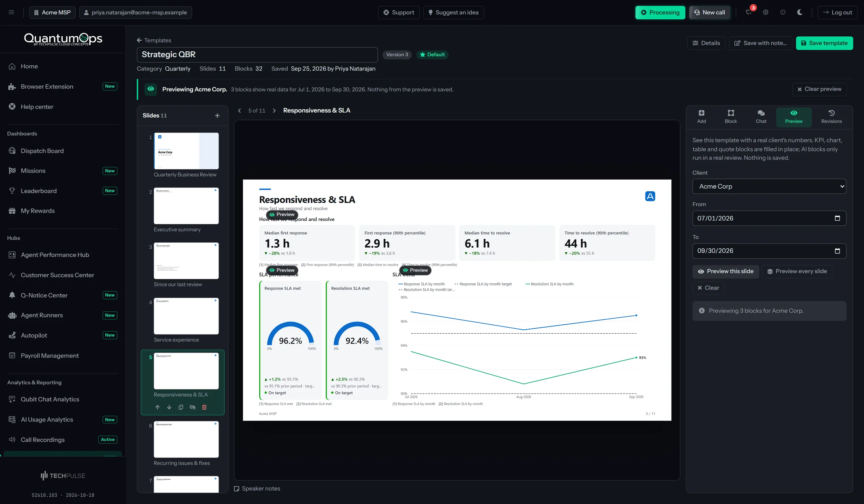Click the Clear button under preview options

tap(708, 288)
